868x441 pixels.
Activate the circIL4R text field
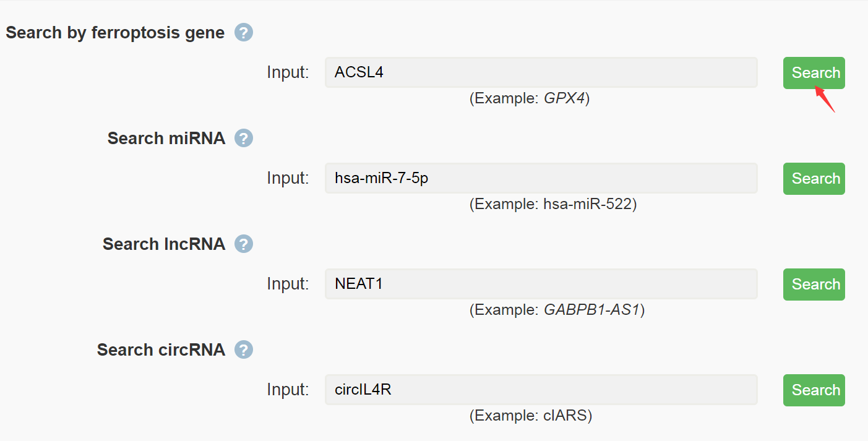(541, 390)
